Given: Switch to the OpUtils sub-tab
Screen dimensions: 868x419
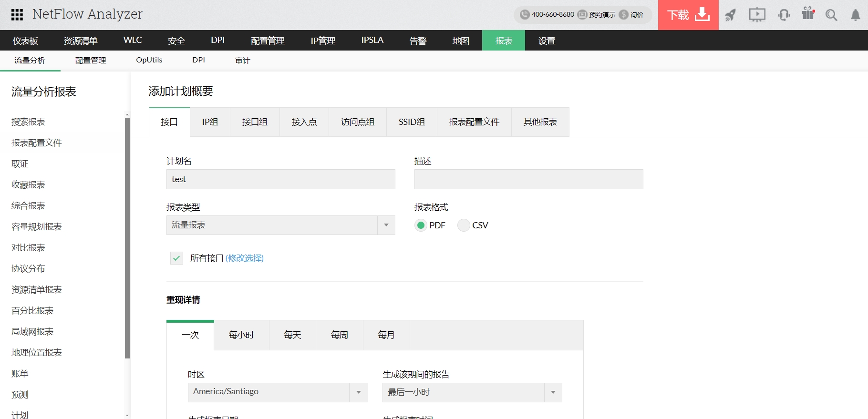Looking at the screenshot, I should [x=149, y=61].
